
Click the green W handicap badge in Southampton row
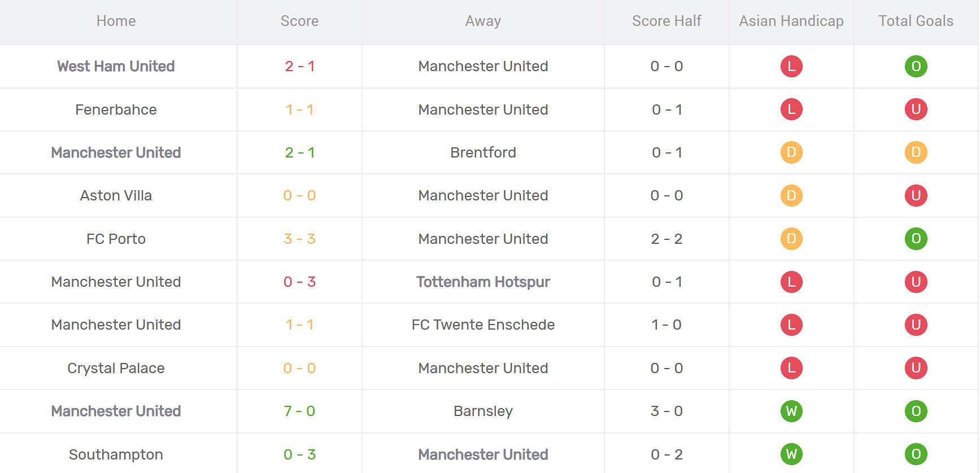(791, 454)
